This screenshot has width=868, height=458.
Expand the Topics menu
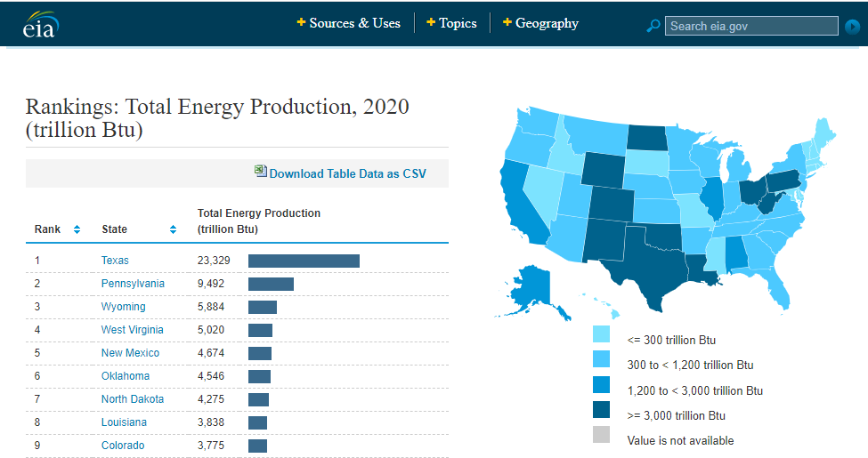(x=451, y=23)
